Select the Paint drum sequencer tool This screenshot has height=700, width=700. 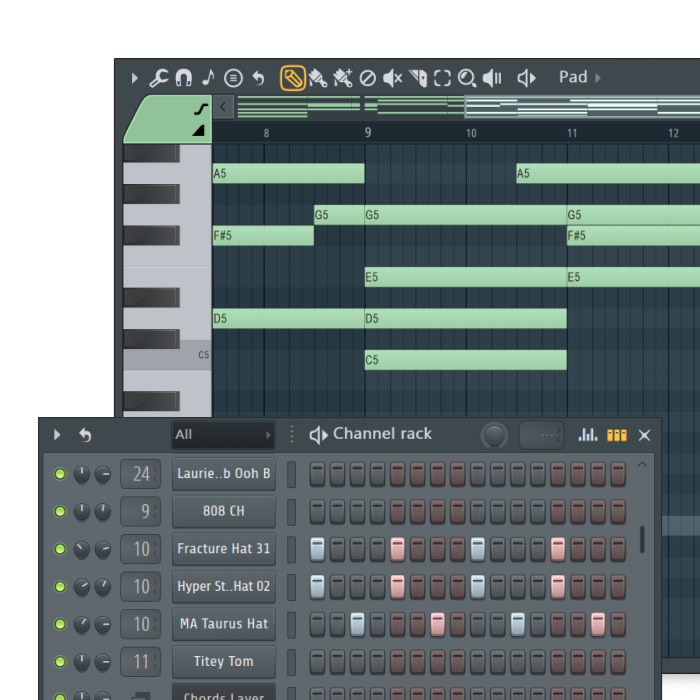tap(342, 78)
